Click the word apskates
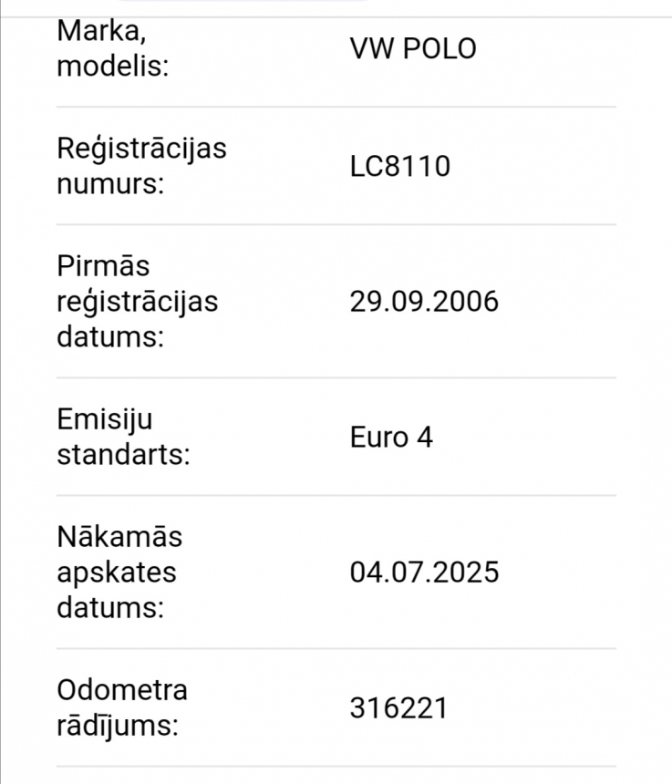Image resolution: width=672 pixels, height=784 pixels. point(117,573)
